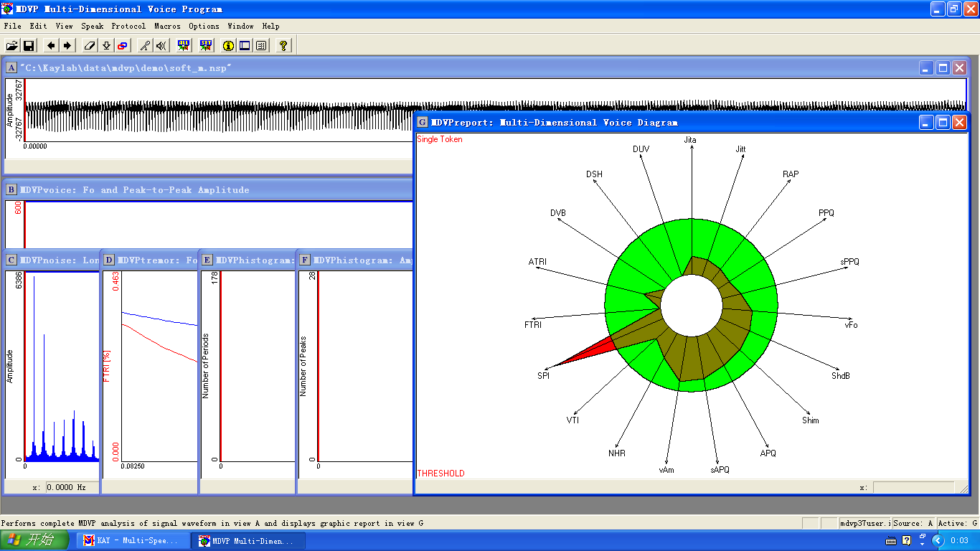Click the SPI label on the voice diagram
Screen dimensions: 980x551
[543, 375]
